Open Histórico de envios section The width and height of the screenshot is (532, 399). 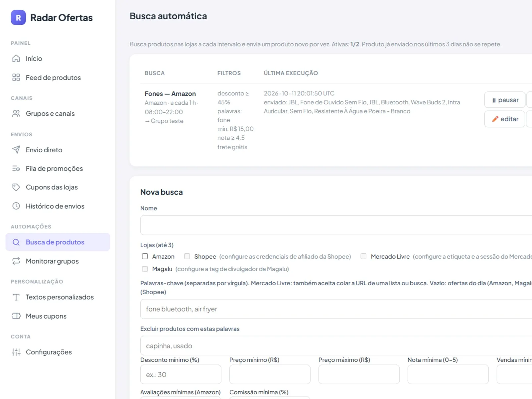(58, 206)
